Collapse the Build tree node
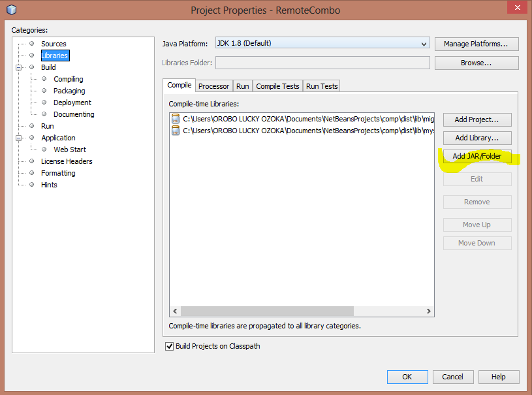532x395 pixels. click(20, 67)
